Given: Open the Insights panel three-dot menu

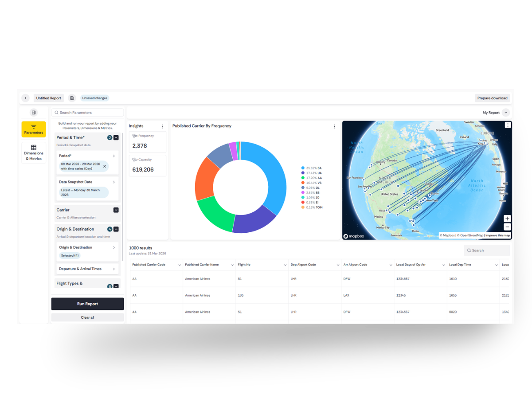Looking at the screenshot, I should pos(163,126).
